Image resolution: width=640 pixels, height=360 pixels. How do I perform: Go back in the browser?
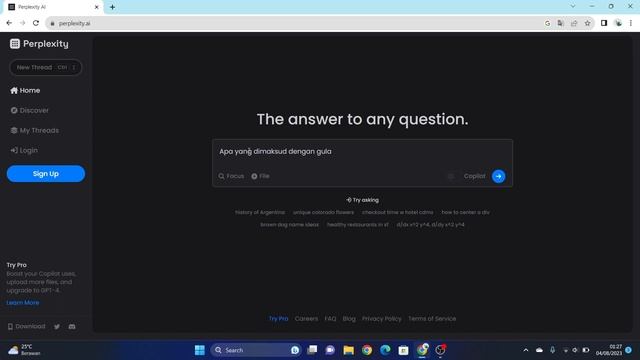coord(9,23)
